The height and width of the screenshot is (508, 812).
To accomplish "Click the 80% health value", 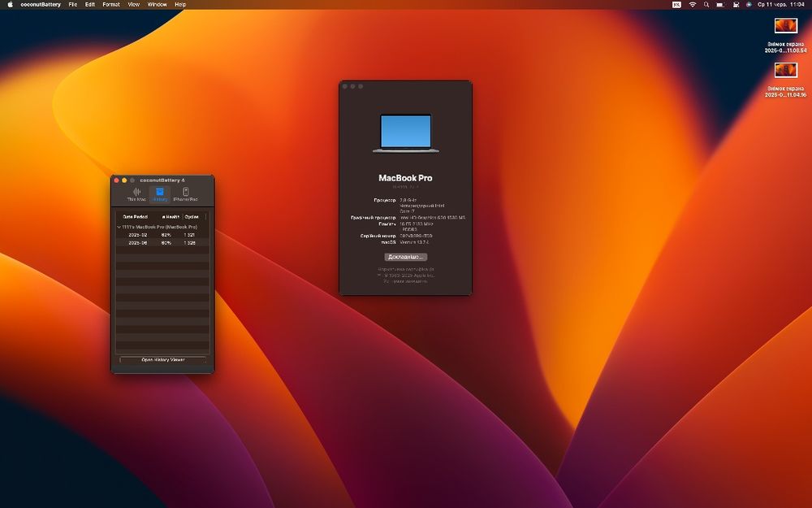I will pos(166,242).
